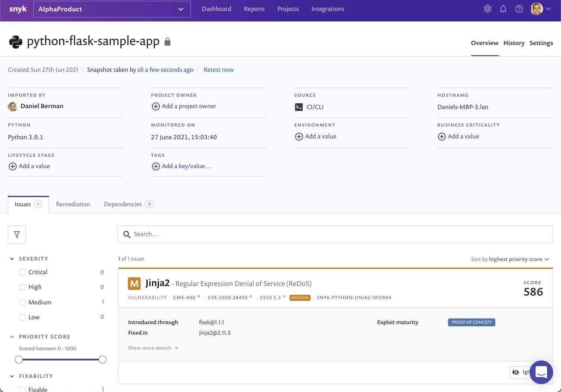Click the Python project logo icon
Viewport: 561px width, 392px height.
click(x=16, y=42)
